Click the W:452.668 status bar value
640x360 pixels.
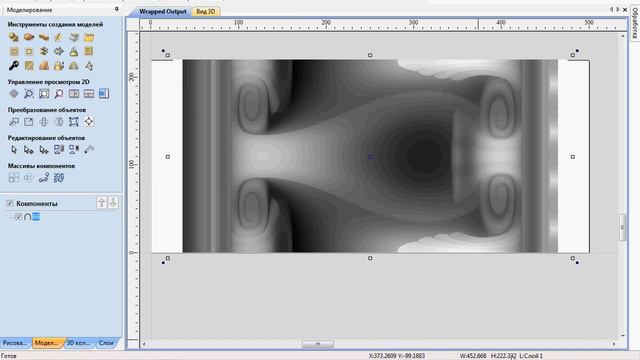pyautogui.click(x=473, y=356)
